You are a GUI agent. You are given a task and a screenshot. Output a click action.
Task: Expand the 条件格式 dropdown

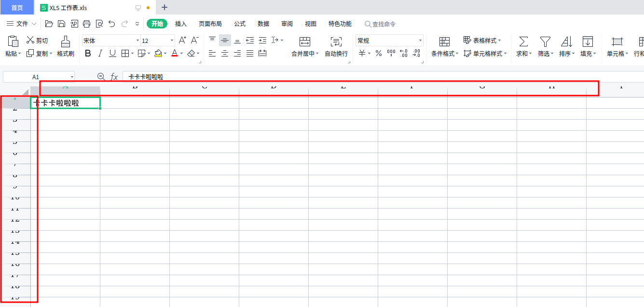click(457, 54)
